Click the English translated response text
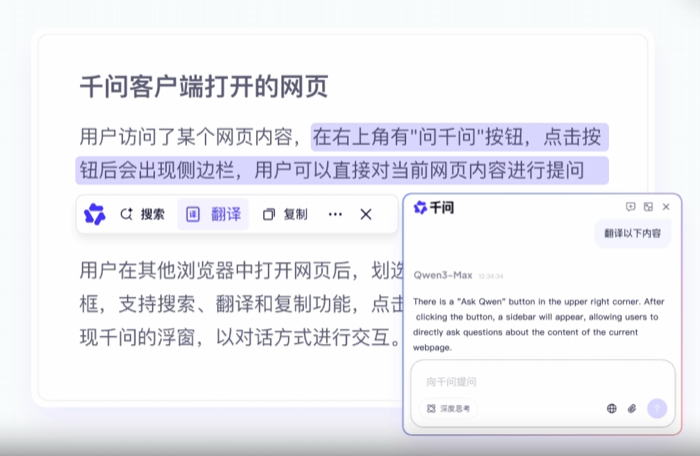This screenshot has height=456, width=700. [x=536, y=324]
